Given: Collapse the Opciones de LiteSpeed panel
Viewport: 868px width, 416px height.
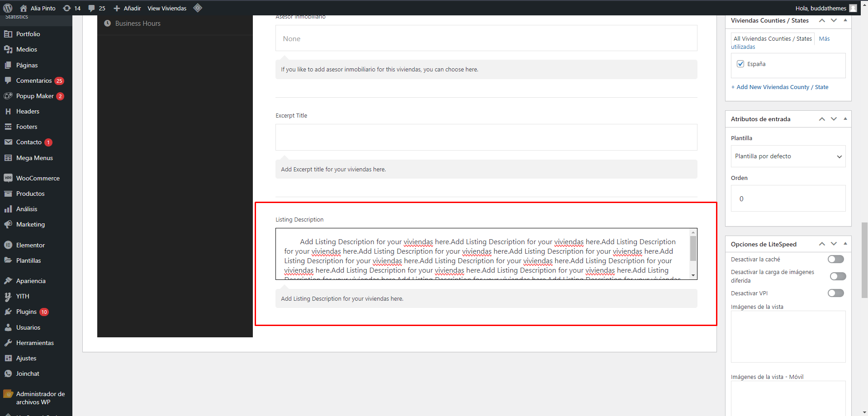Looking at the screenshot, I should coord(845,244).
